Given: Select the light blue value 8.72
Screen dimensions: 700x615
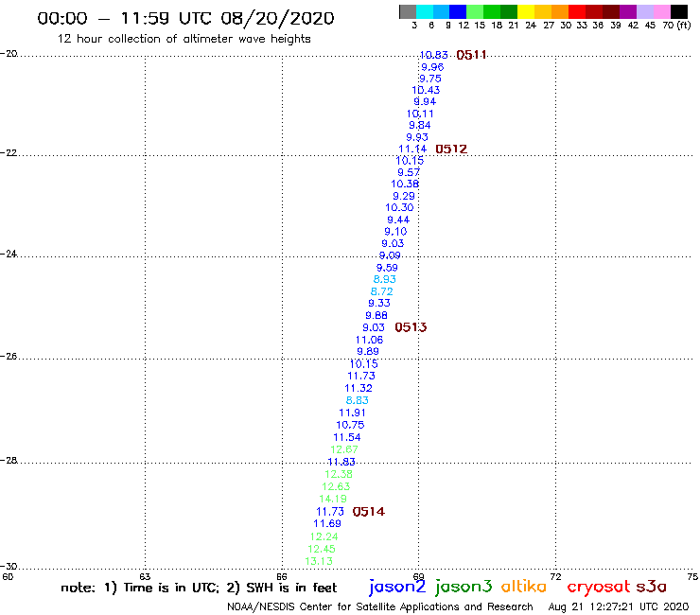Looking at the screenshot, I should coord(382,291).
